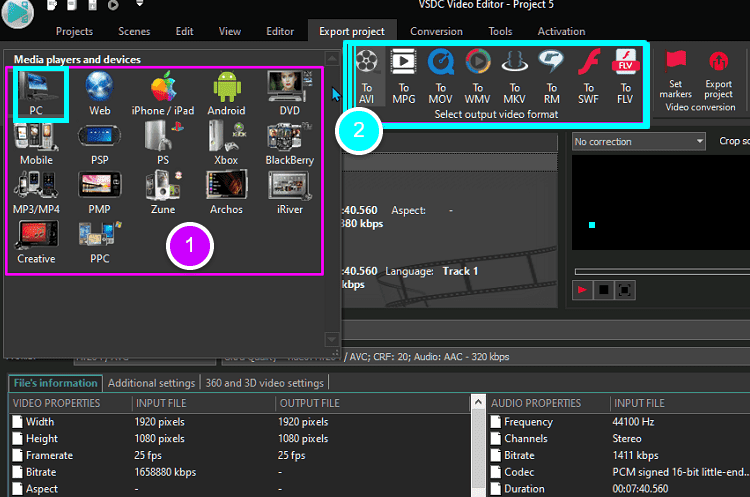Image resolution: width=750 pixels, height=497 pixels.
Task: Choose the Web export profile
Action: (x=99, y=94)
